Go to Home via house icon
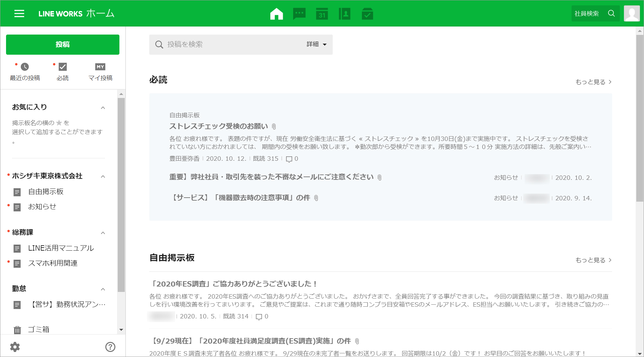644x357 pixels. [276, 14]
